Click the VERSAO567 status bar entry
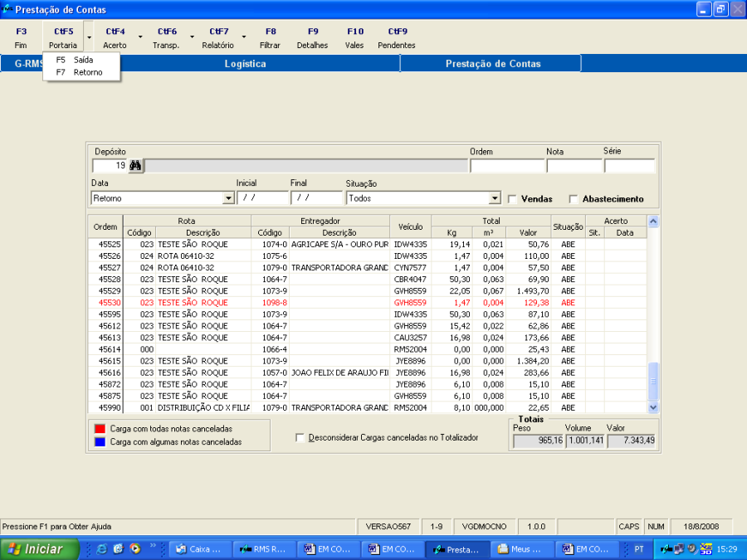Viewport: 747px width, 560px height. pos(388,527)
